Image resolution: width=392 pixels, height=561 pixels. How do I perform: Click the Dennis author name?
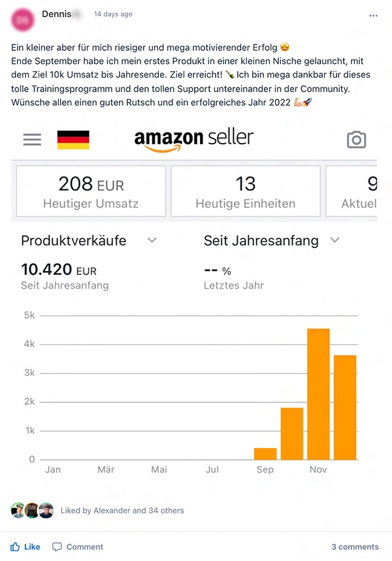pos(57,14)
